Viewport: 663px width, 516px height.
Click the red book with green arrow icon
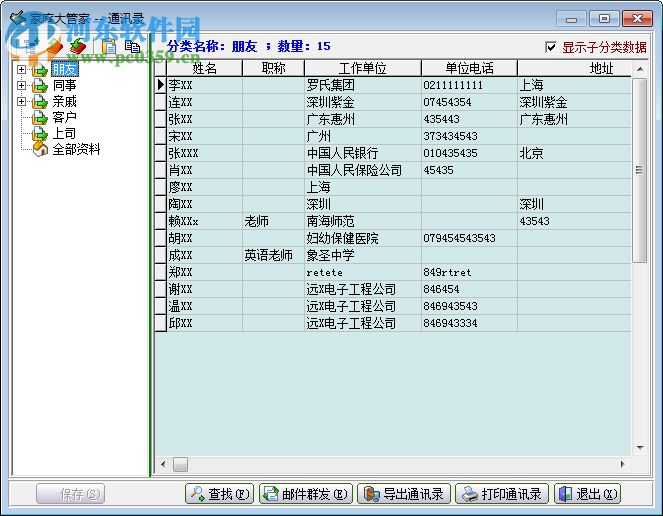tap(78, 46)
